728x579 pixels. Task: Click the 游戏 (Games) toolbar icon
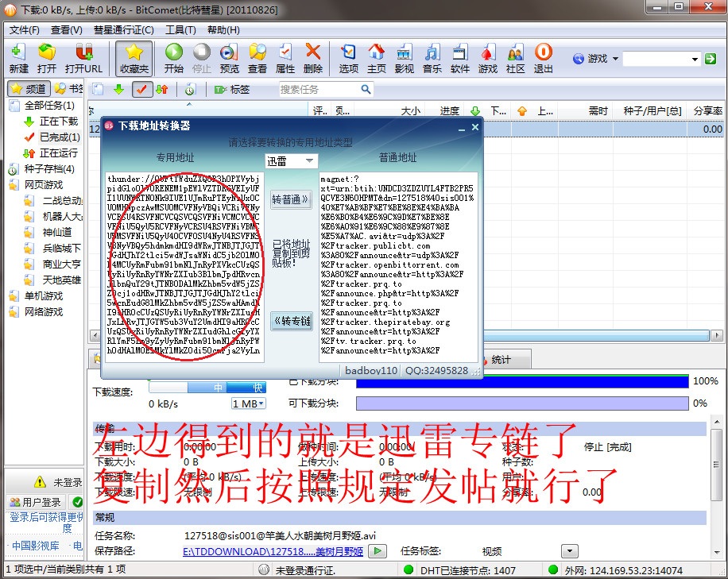pos(488,59)
